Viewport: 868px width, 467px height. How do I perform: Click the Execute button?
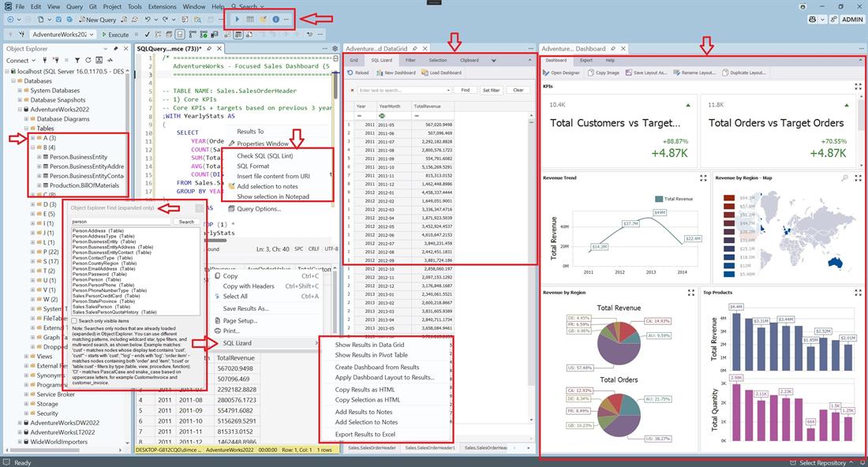(115, 34)
